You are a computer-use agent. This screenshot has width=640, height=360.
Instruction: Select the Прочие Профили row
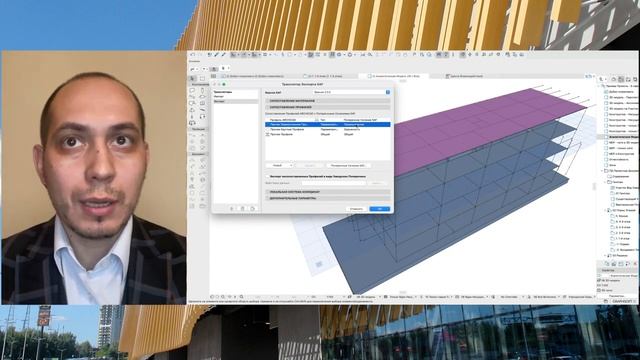[x=327, y=134]
